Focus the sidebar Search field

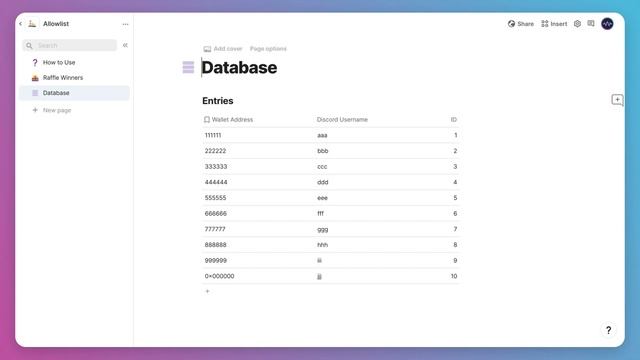click(70, 45)
